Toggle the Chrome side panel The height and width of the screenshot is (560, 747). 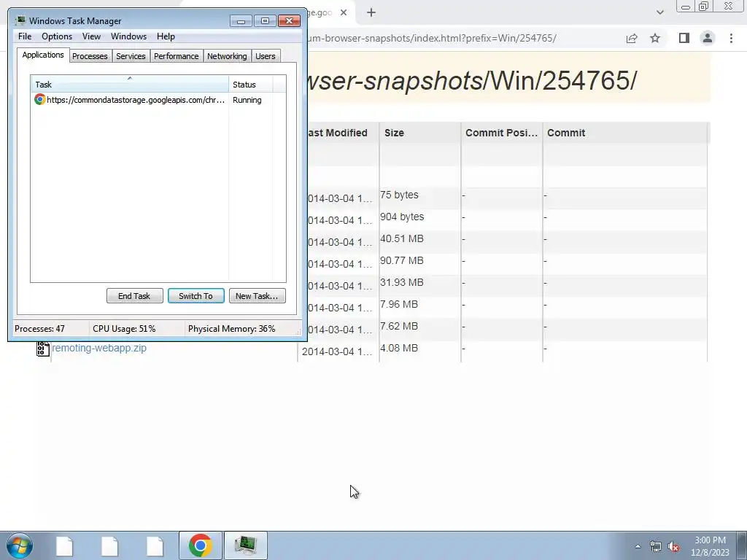click(684, 38)
